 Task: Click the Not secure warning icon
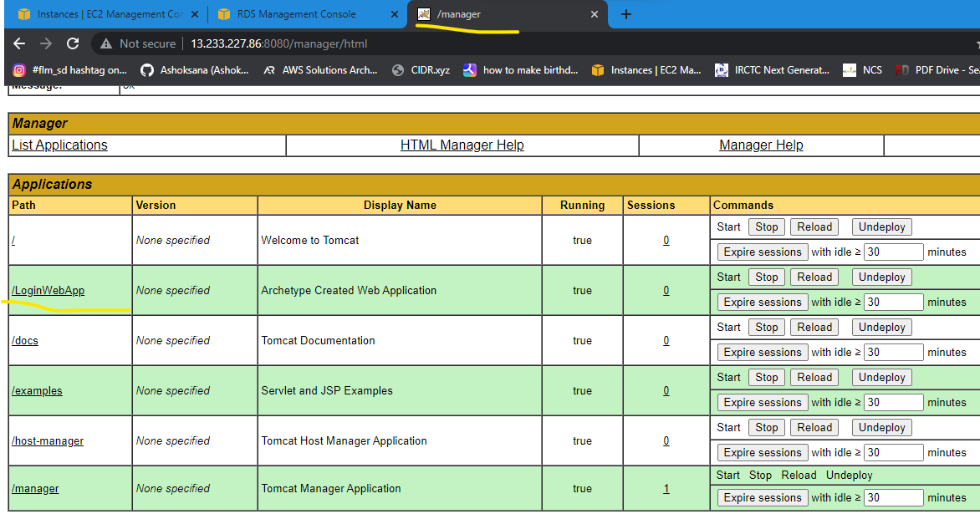coord(106,43)
